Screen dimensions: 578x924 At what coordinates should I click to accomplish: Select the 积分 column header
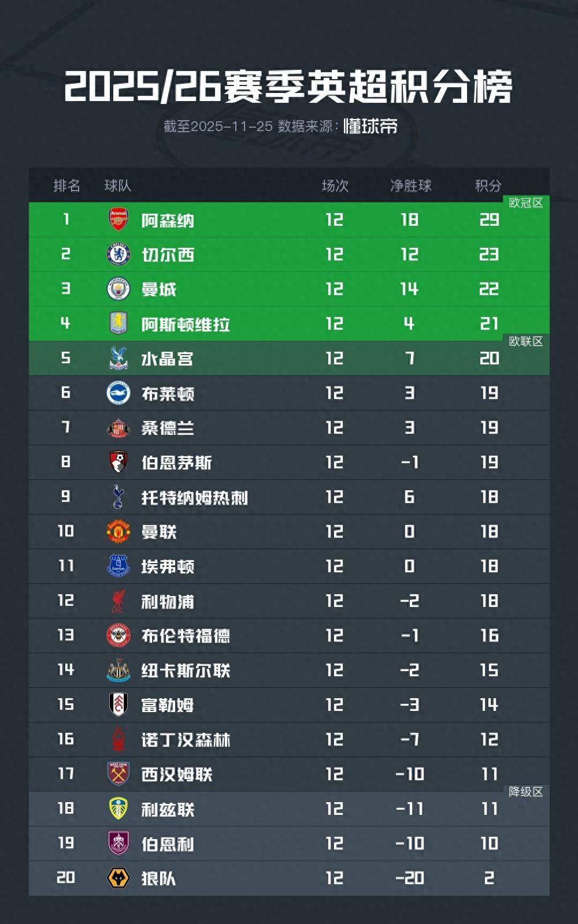[488, 185]
